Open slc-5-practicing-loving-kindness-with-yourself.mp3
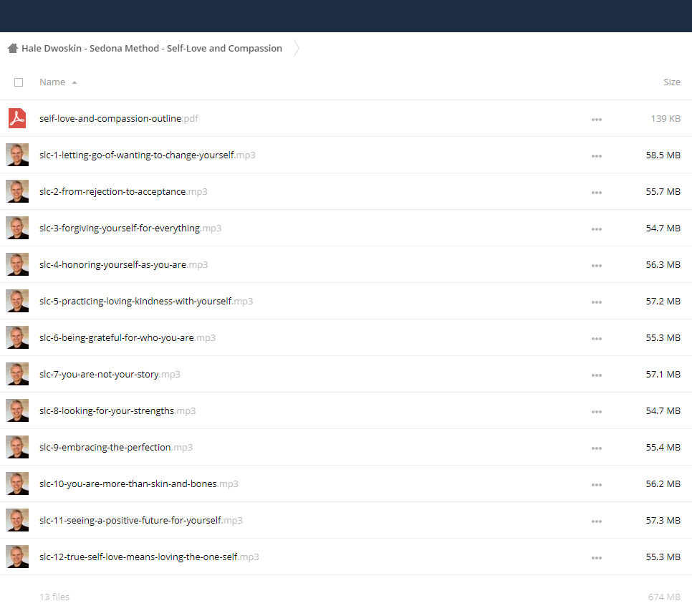Image resolution: width=692 pixels, height=616 pixels. pyautogui.click(x=146, y=302)
